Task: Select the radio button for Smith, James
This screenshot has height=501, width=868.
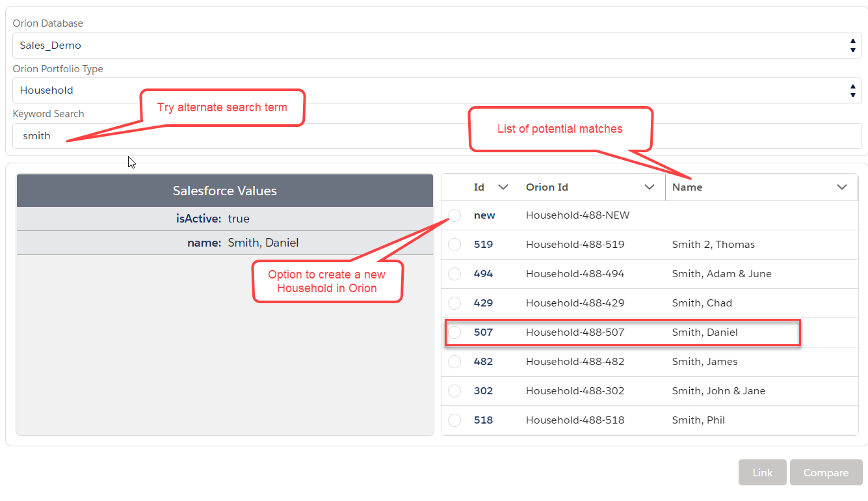Action: click(x=454, y=362)
